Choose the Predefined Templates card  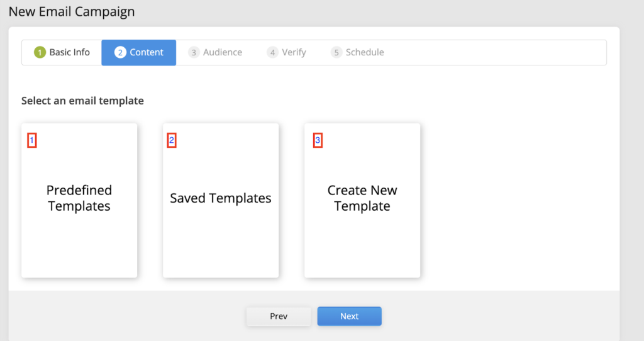(79, 201)
